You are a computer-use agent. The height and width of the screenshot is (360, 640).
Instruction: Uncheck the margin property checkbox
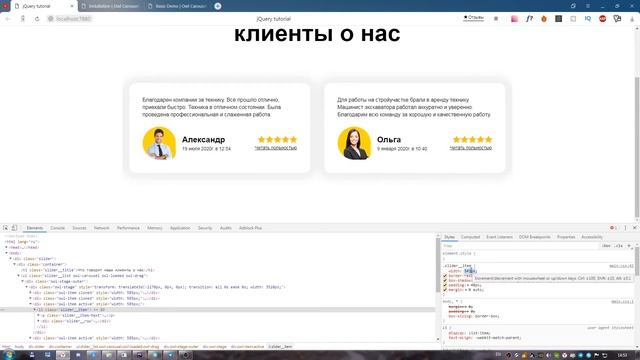[445, 290]
